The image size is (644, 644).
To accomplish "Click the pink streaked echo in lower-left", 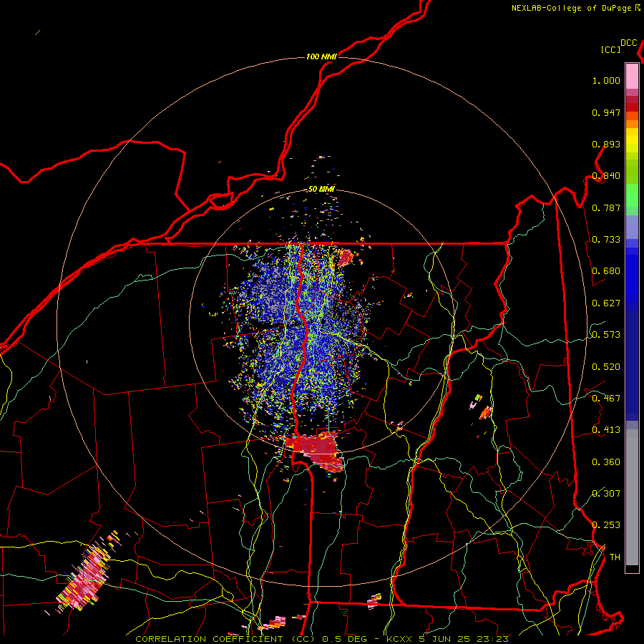I will pos(87,572).
